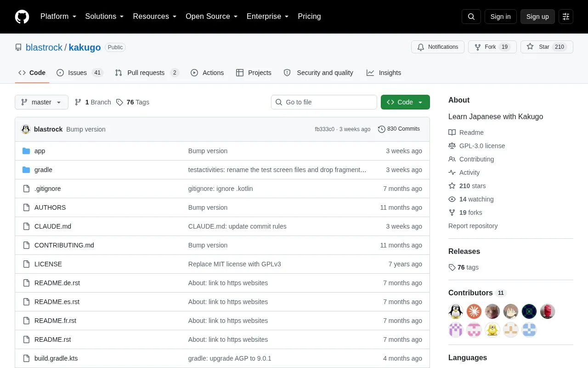Click the GitHub logo icon
Screen dimensions: 588x368
[22, 17]
